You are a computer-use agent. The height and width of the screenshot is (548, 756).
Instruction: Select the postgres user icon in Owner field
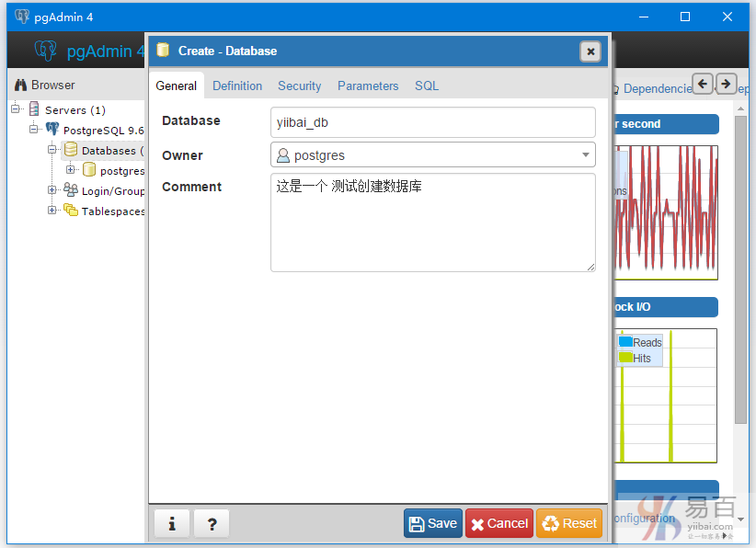(x=282, y=154)
